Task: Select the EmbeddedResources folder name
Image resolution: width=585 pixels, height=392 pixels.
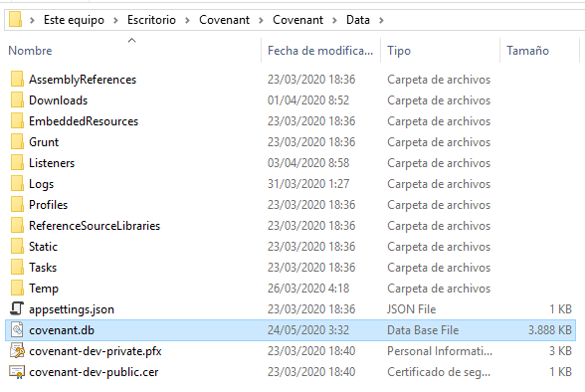Action: pos(84,121)
